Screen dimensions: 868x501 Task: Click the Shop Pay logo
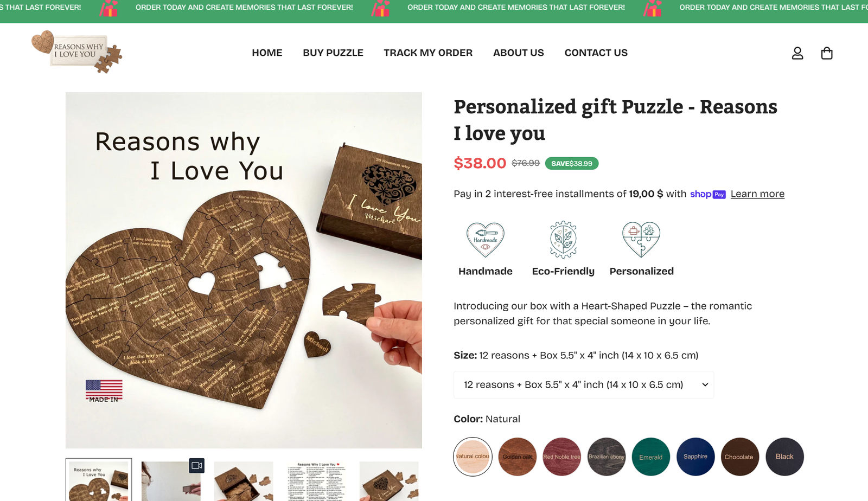[x=708, y=194]
